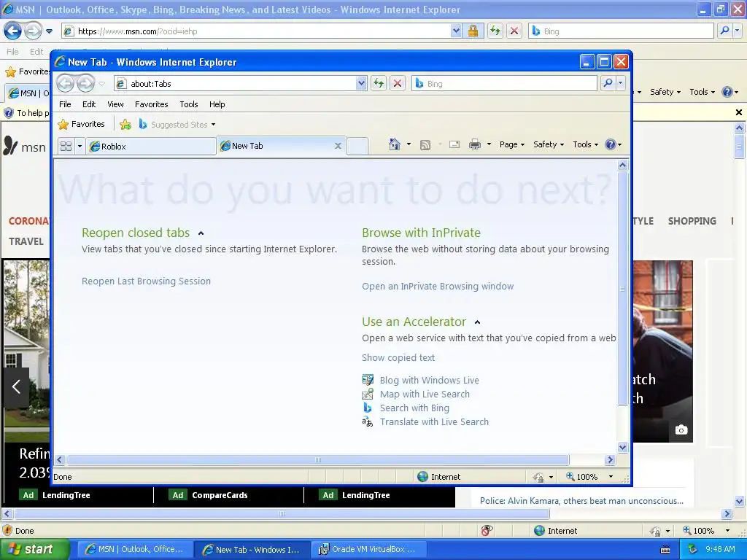The width and height of the screenshot is (747, 560).
Task: Click vertical scrollbar down arrow in New Tab window
Action: [622, 447]
